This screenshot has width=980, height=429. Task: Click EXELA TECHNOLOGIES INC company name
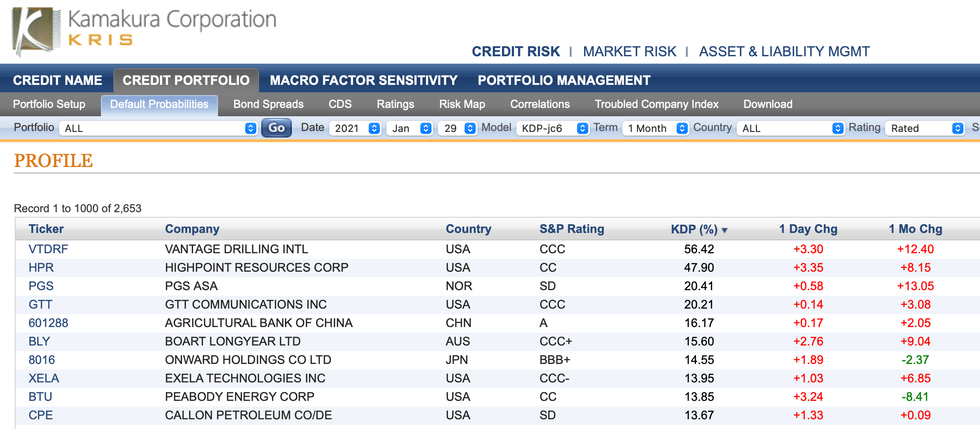(x=245, y=378)
